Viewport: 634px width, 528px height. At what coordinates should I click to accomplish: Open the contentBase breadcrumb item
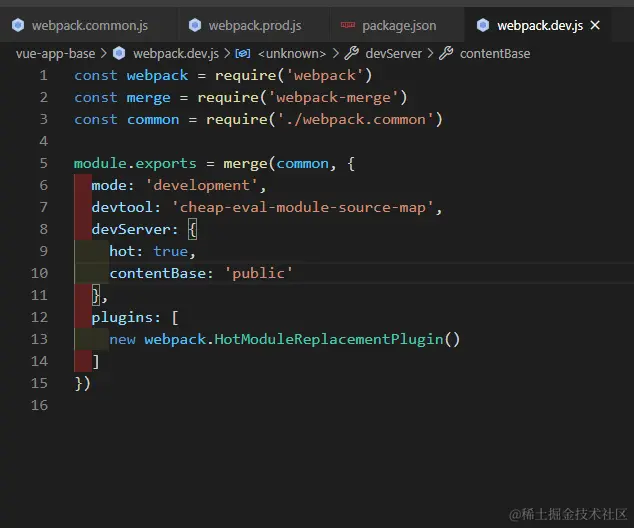click(x=495, y=53)
